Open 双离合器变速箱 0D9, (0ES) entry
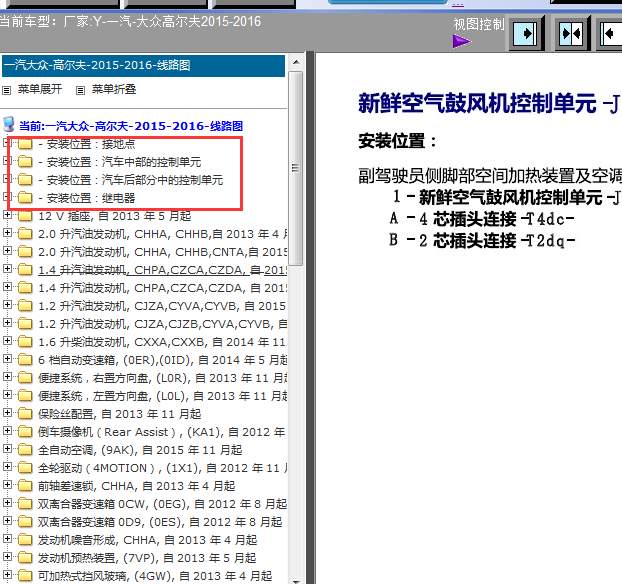Screen dimensions: 622x584 click(x=160, y=522)
